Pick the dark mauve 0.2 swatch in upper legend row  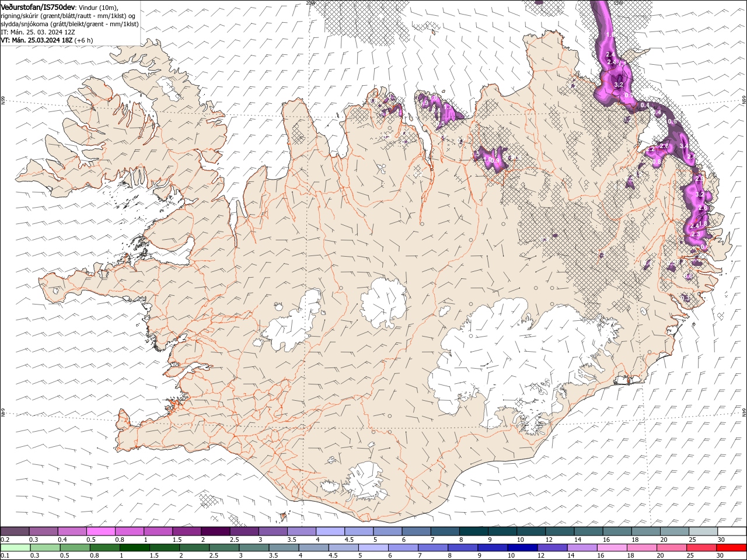[x=15, y=531]
